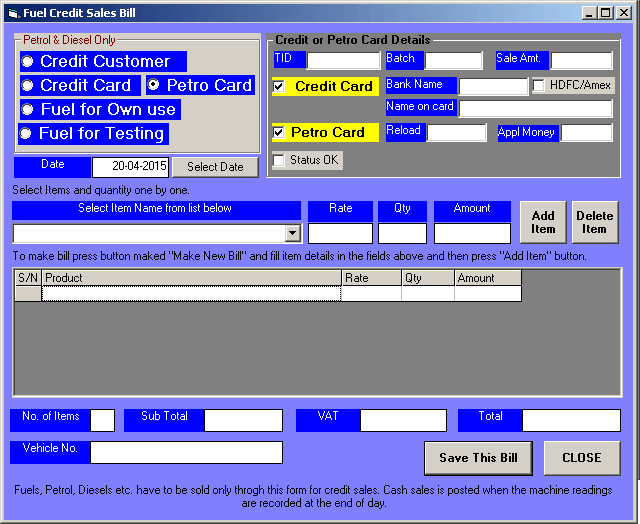The height and width of the screenshot is (524, 640).
Task: Enable the HDFC/Amex checkbox
Action: click(x=539, y=86)
